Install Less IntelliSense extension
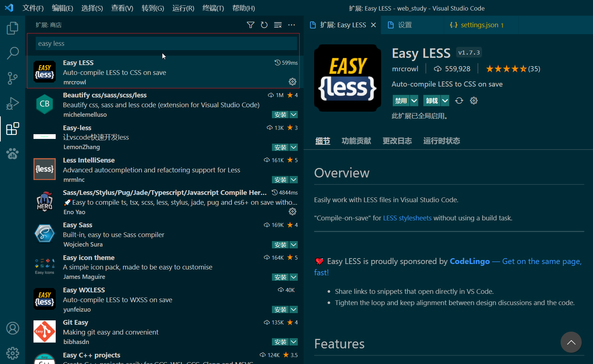Image resolution: width=593 pixels, height=364 pixels. [281, 180]
